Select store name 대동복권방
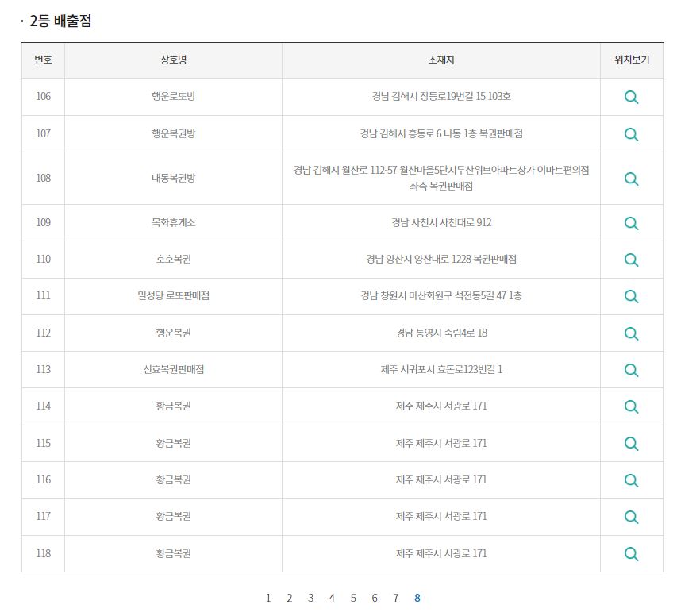Image resolution: width=700 pixels, height=616 pixels. click(173, 178)
